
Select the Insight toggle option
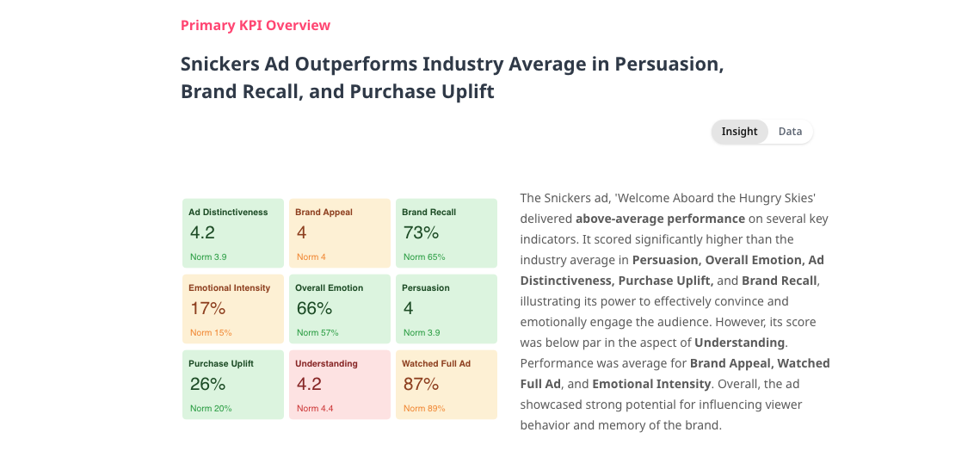pos(739,132)
